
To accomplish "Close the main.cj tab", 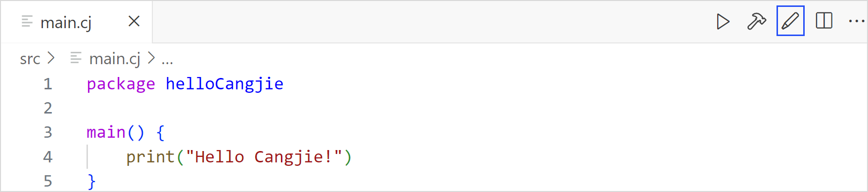I will pos(134,21).
